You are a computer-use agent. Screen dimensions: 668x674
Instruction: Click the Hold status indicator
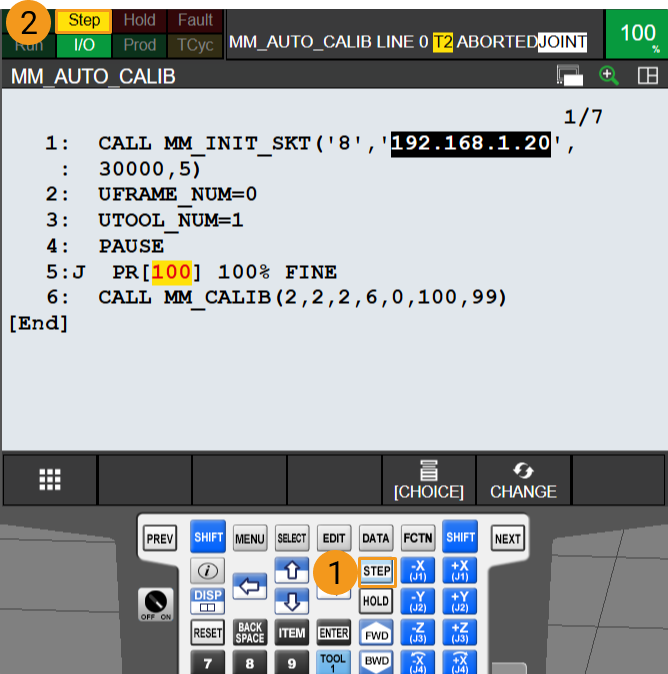(x=139, y=21)
